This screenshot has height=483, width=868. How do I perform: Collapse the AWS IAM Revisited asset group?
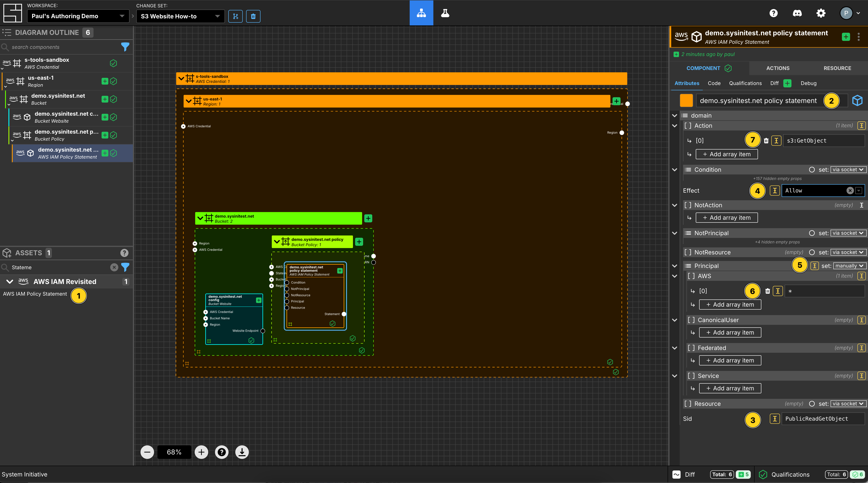[10, 282]
